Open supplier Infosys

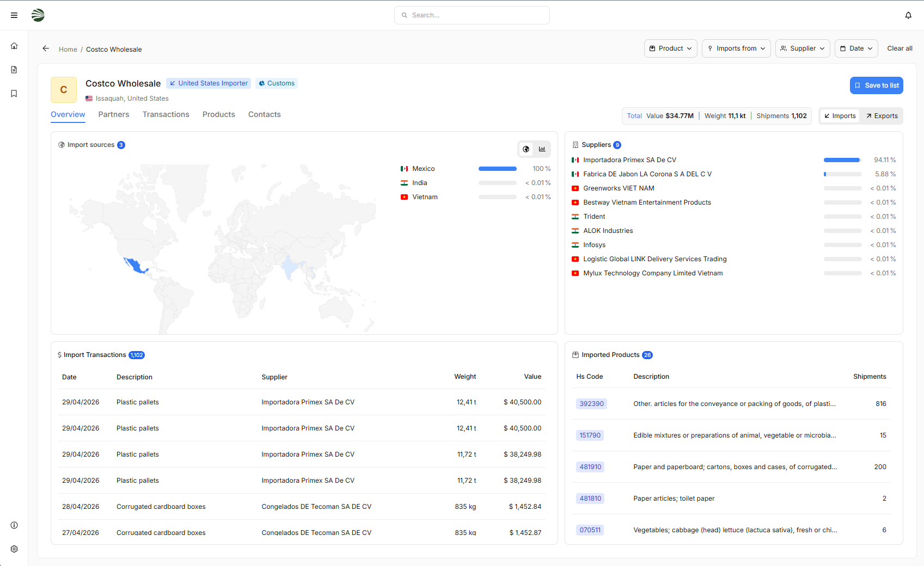(x=595, y=245)
